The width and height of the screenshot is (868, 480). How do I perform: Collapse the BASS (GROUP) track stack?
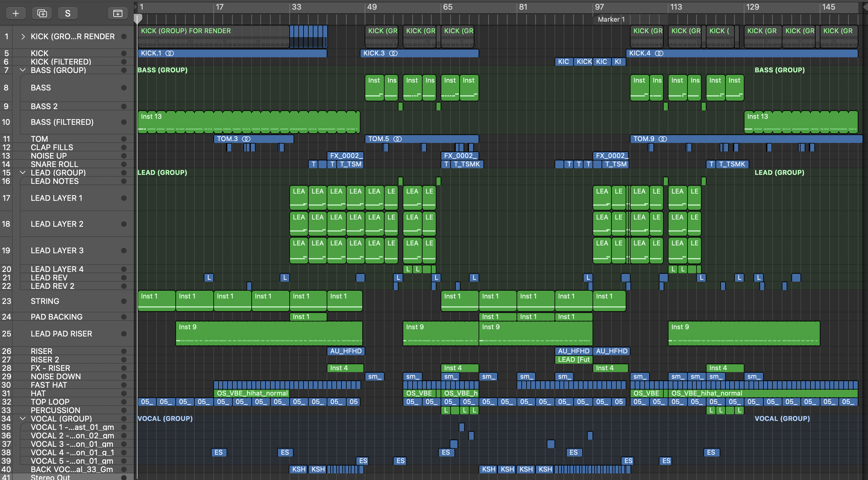[x=23, y=70]
